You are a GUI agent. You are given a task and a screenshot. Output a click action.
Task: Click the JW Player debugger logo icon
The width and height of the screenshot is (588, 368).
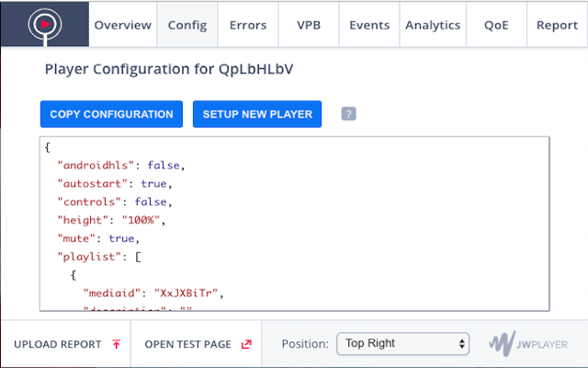click(42, 25)
